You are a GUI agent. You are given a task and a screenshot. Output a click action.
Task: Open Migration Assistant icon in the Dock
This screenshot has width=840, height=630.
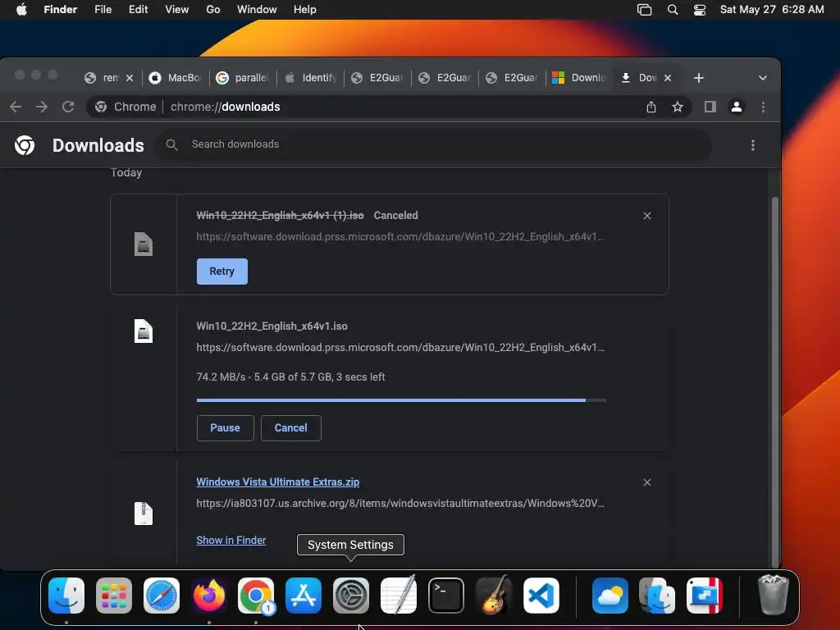pyautogui.click(x=657, y=596)
